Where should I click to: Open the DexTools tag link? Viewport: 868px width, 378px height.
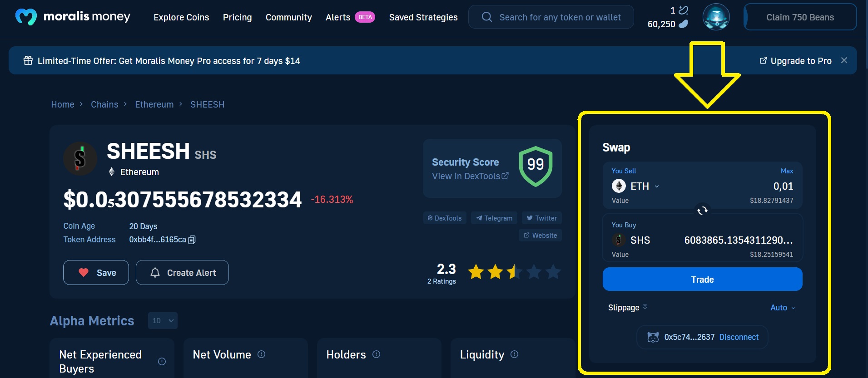point(445,218)
